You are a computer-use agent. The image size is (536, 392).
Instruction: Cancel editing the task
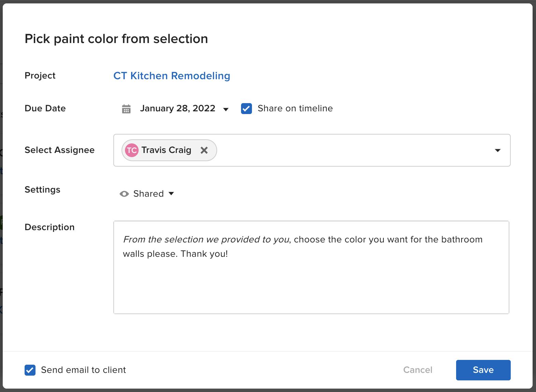pyautogui.click(x=418, y=370)
